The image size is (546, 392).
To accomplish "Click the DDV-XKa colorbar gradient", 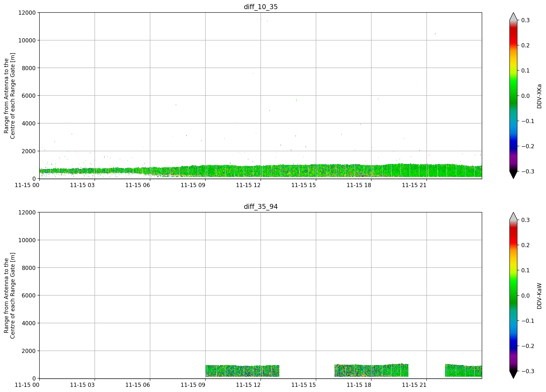I will click(x=513, y=96).
